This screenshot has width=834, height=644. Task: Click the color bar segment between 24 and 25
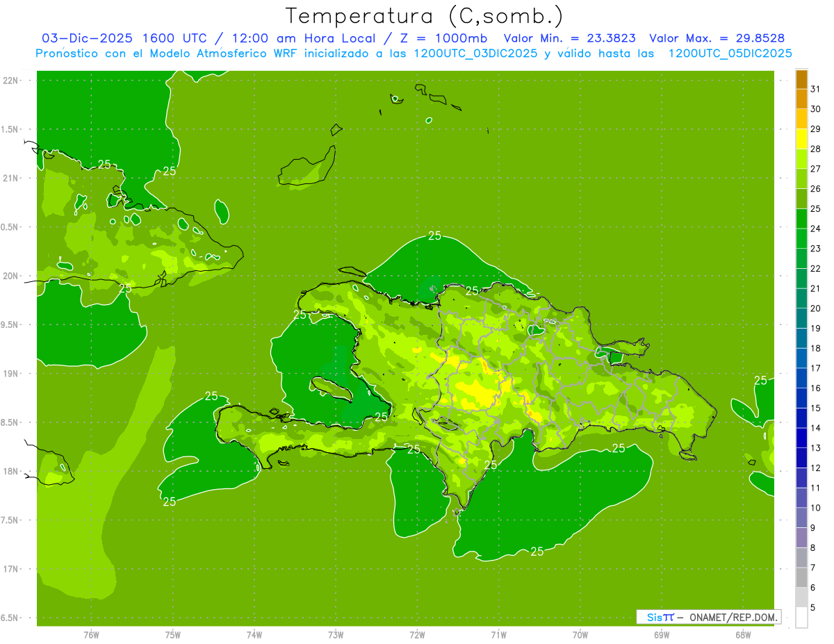point(801,219)
